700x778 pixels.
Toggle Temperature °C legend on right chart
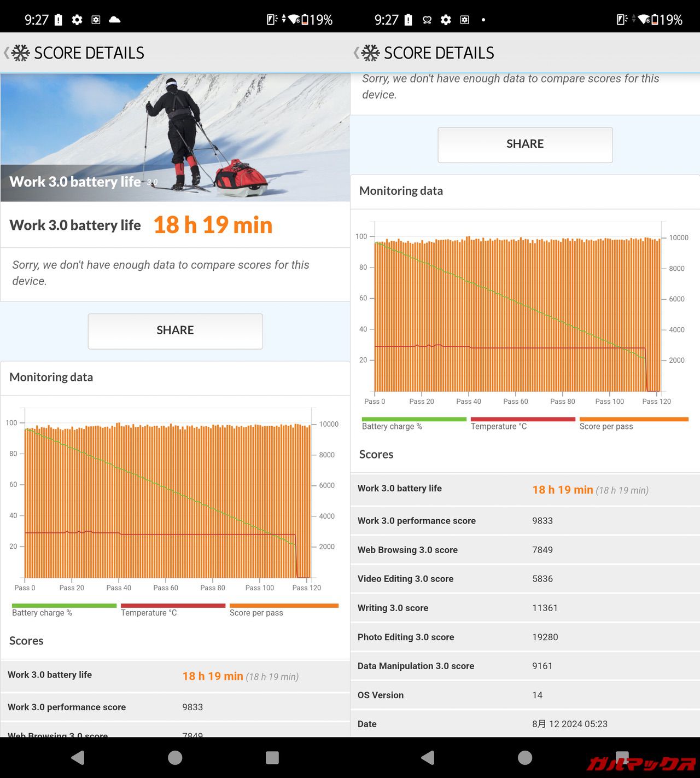point(522,423)
